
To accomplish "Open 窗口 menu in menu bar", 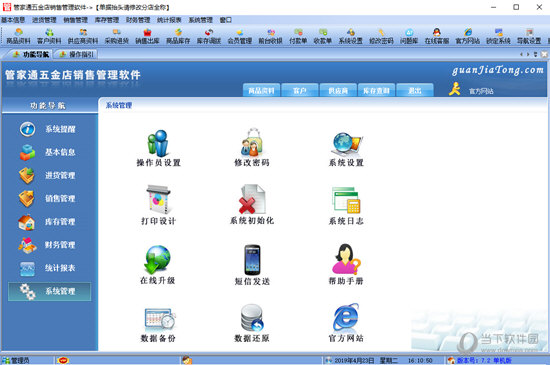I will point(226,20).
